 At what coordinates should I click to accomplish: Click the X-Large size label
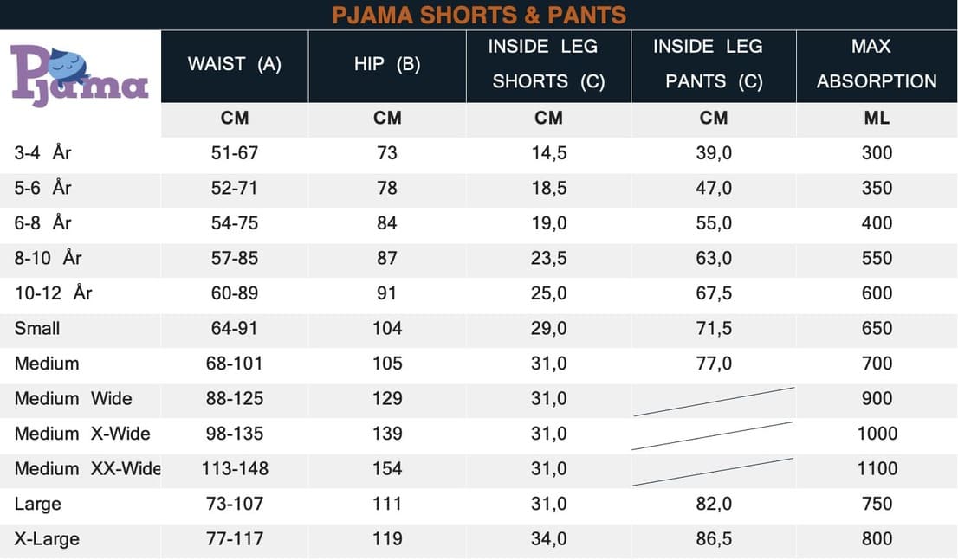pyautogui.click(x=47, y=539)
